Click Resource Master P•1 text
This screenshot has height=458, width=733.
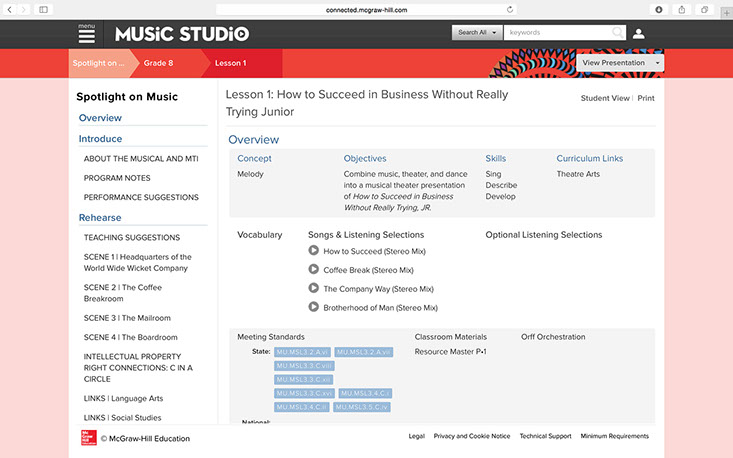450,351
